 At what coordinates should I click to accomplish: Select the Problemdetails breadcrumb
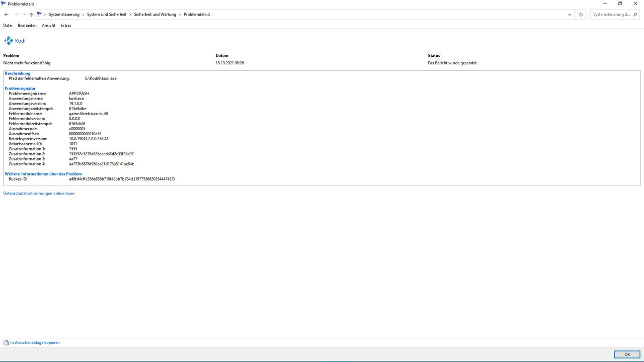[x=197, y=15]
